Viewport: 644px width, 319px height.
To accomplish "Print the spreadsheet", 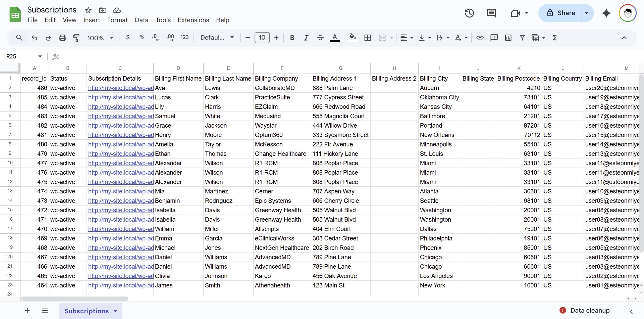I will pos(62,38).
